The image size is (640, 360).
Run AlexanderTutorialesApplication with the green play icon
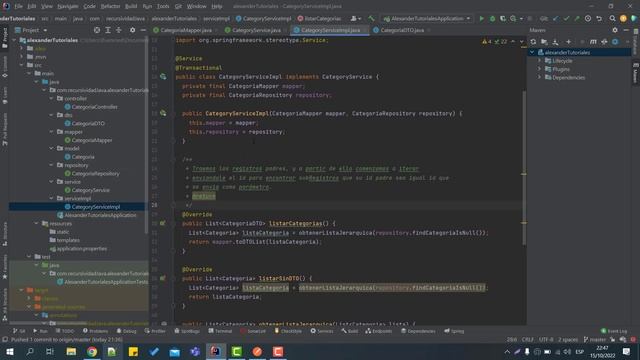click(482, 18)
